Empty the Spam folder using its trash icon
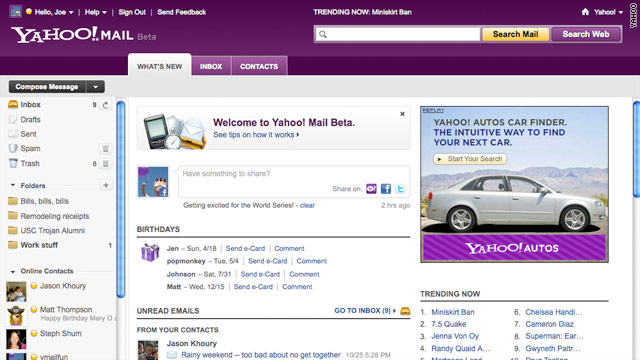The height and width of the screenshot is (360, 640). pyautogui.click(x=105, y=149)
